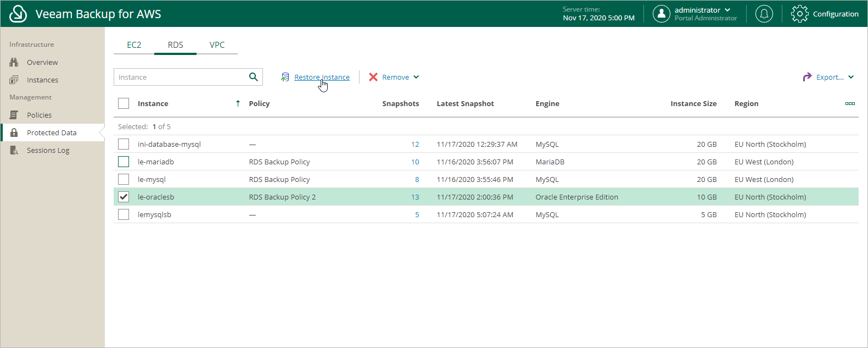The height and width of the screenshot is (348, 868).
Task: Select the lemysqlsb instance name
Action: [x=154, y=215]
